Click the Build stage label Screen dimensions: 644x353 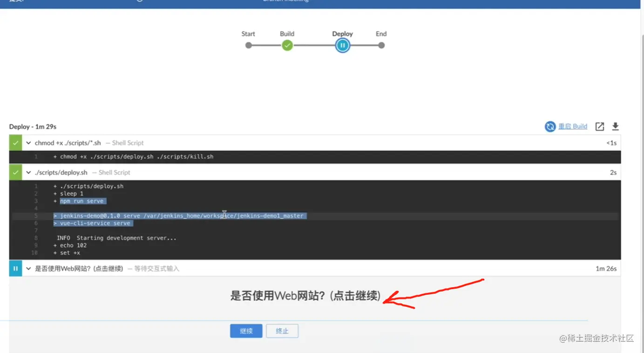287,34
